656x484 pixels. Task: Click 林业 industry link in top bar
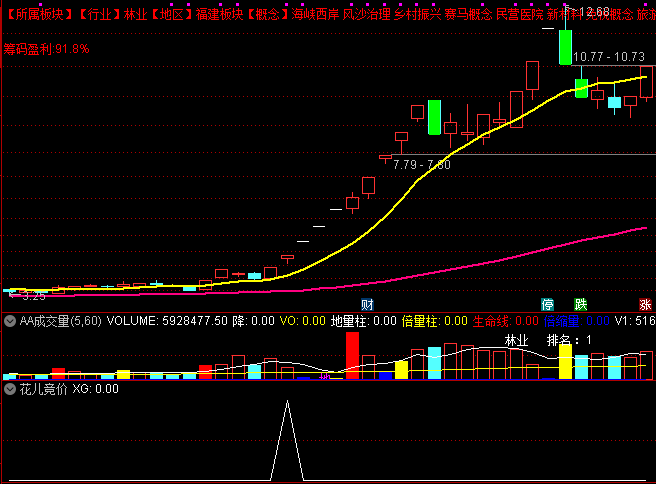(x=136, y=15)
